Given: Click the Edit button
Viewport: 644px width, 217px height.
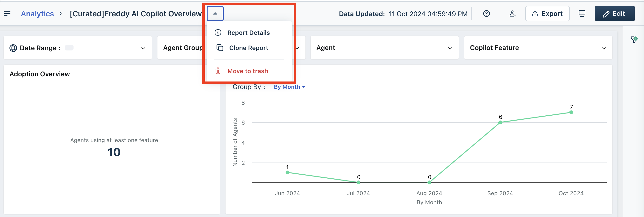Looking at the screenshot, I should 614,14.
